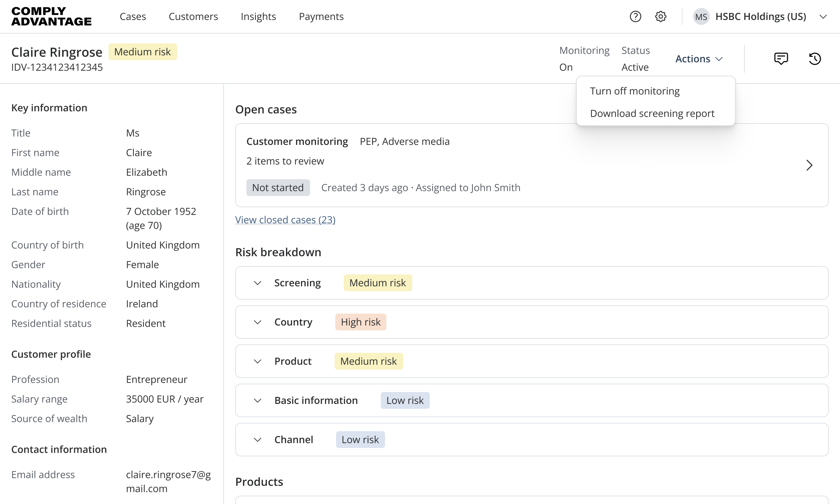Open the help question mark icon
This screenshot has width=840, height=504.
point(635,16)
